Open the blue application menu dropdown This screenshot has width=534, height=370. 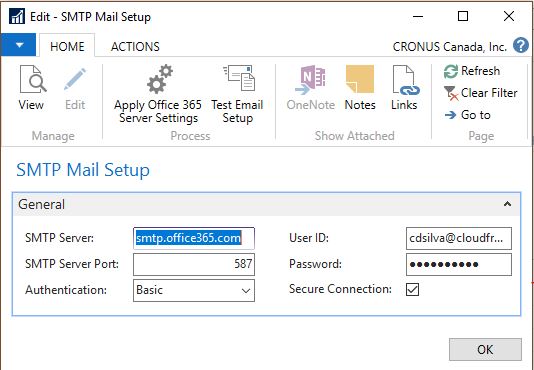pyautogui.click(x=19, y=45)
